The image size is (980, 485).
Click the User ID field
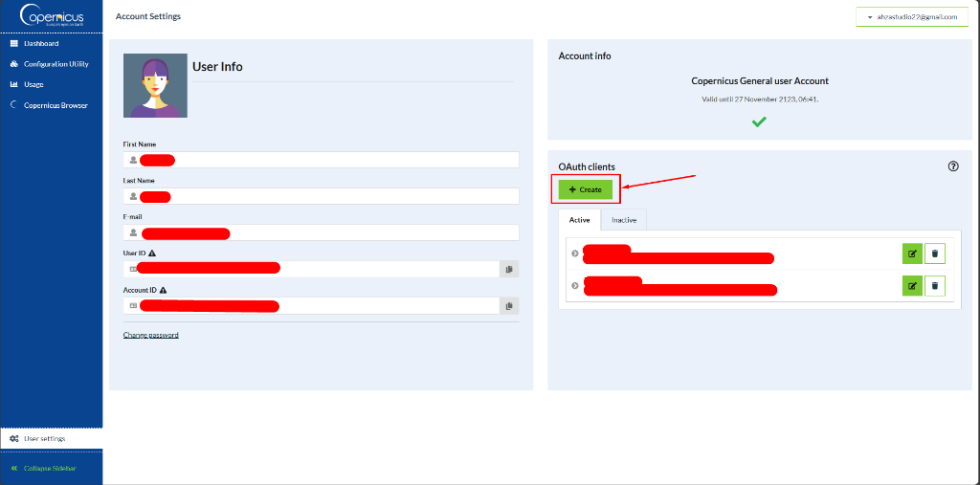tap(311, 270)
